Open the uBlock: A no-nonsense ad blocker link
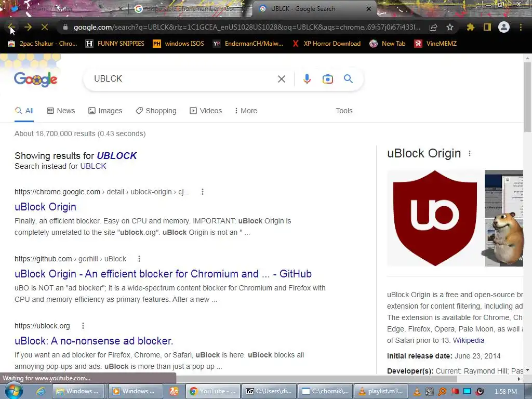 [x=94, y=341]
